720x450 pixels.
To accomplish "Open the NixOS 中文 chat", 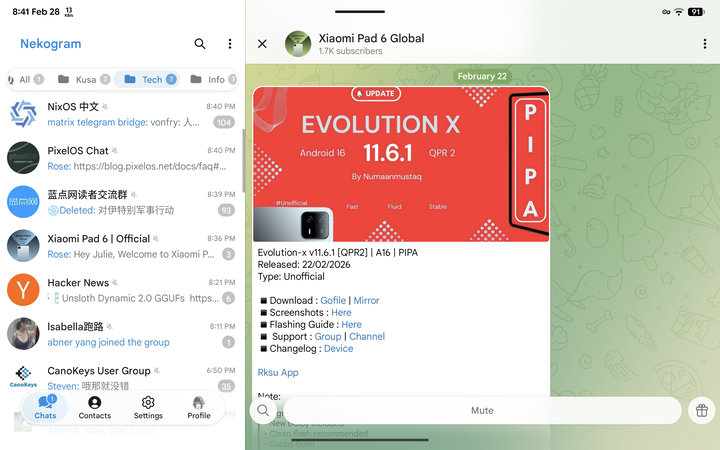I will click(x=122, y=114).
